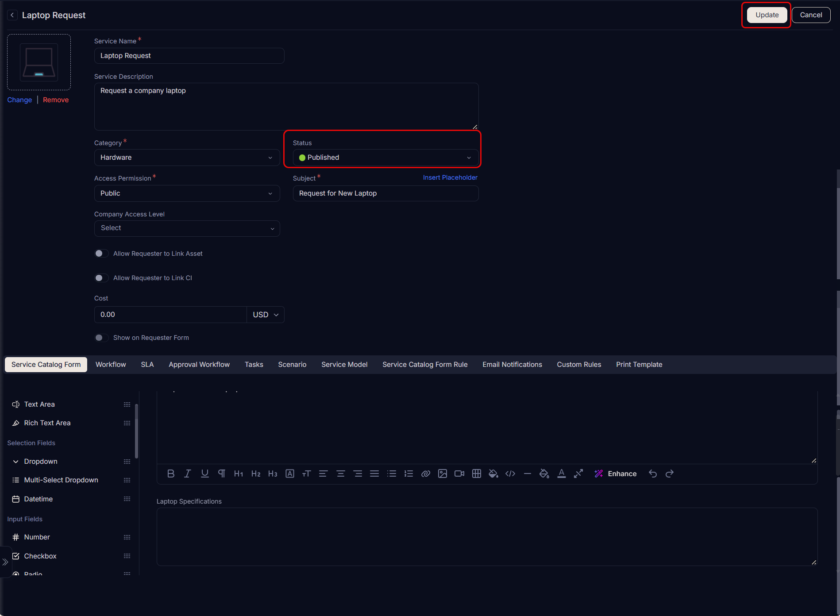The height and width of the screenshot is (616, 840).
Task: Insert a numbered list
Action: [409, 474]
